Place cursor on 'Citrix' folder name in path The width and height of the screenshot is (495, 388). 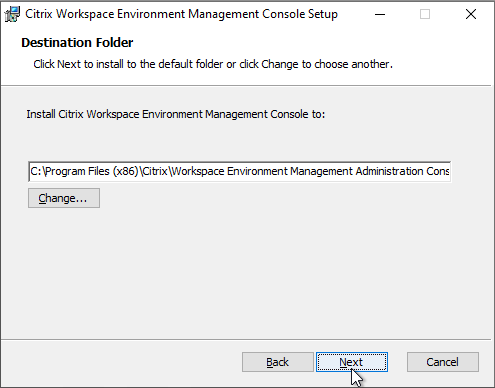click(155, 171)
